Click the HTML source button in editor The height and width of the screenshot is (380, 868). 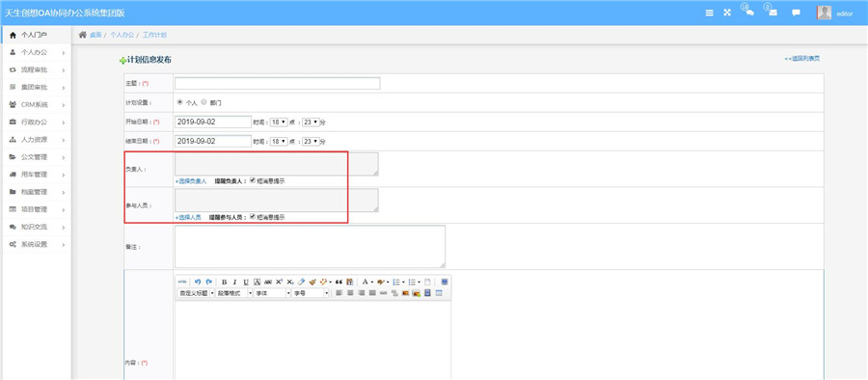click(182, 282)
